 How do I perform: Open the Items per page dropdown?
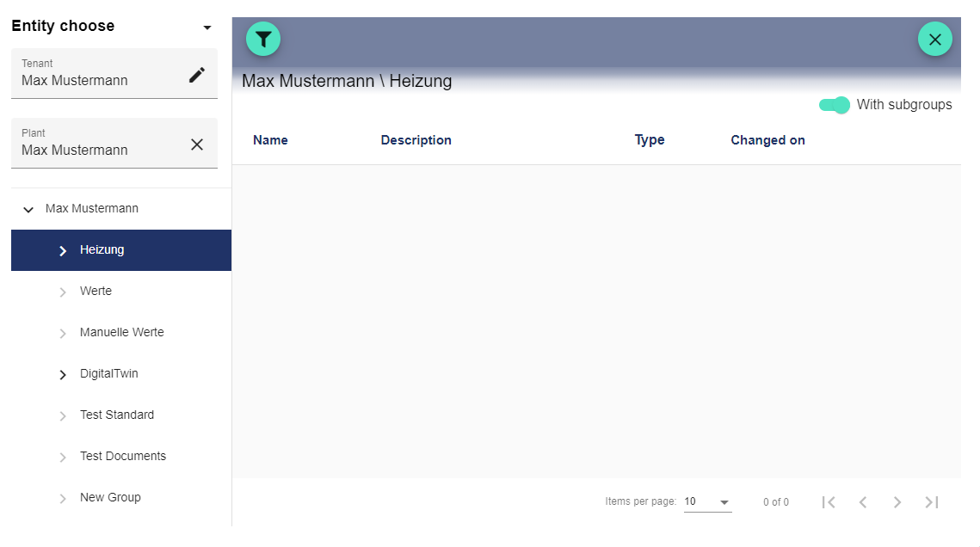click(707, 502)
